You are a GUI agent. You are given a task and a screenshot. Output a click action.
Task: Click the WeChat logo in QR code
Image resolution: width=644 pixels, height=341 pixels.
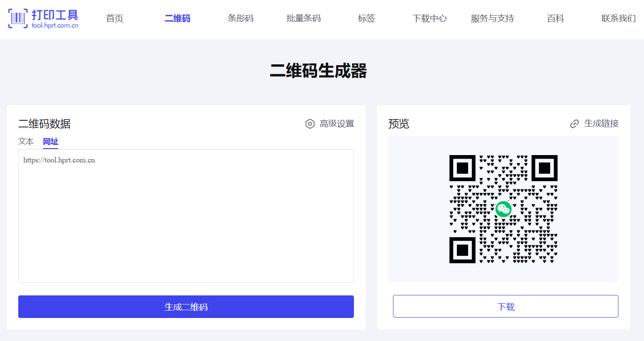point(503,209)
